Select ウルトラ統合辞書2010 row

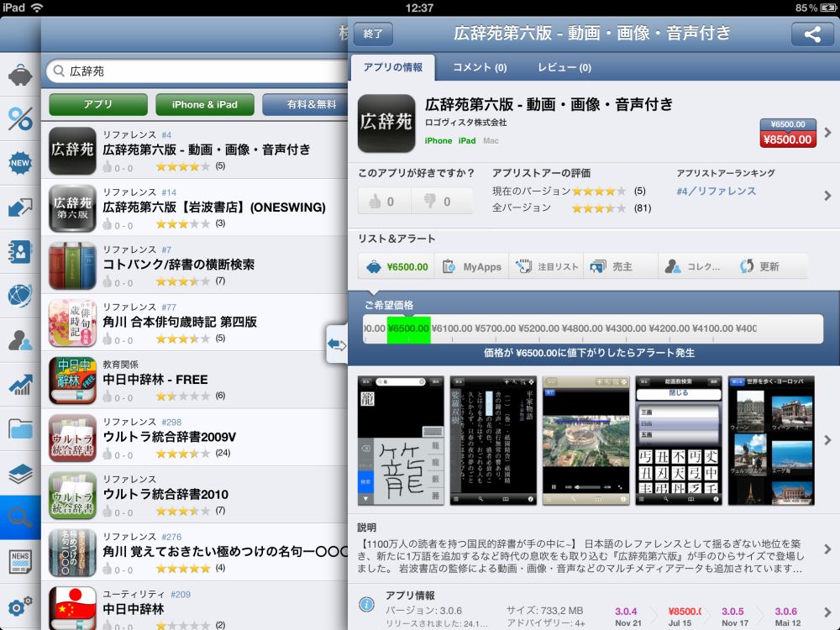(195, 495)
